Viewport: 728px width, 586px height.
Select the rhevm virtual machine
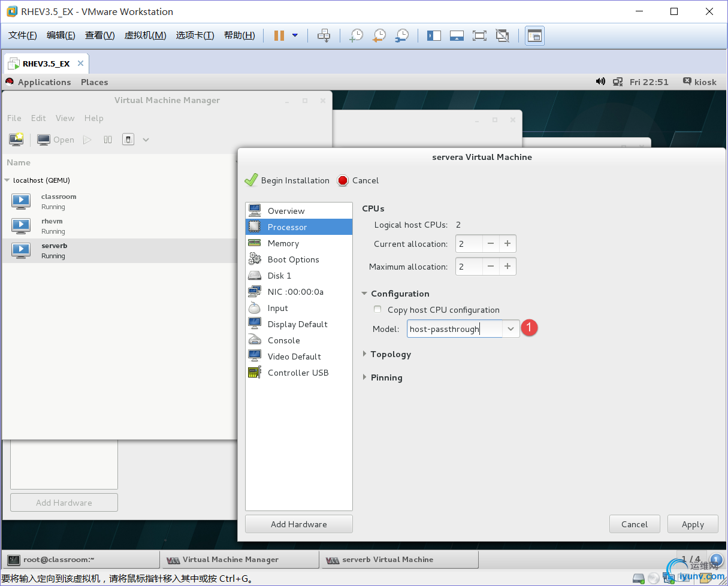(120, 226)
